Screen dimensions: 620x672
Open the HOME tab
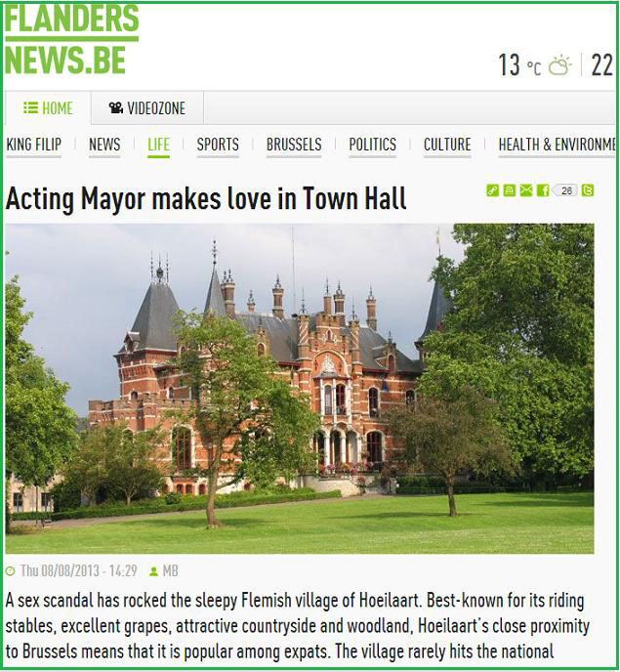tap(48, 108)
